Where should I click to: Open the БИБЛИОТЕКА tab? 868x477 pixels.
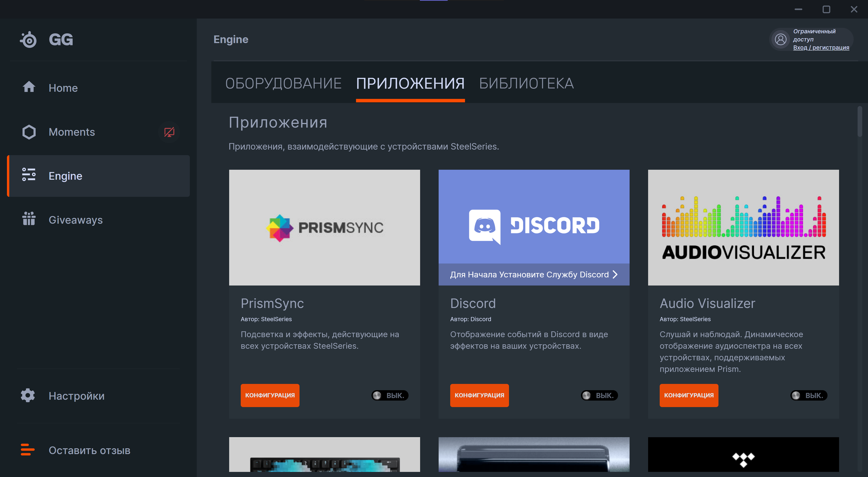[x=526, y=83]
